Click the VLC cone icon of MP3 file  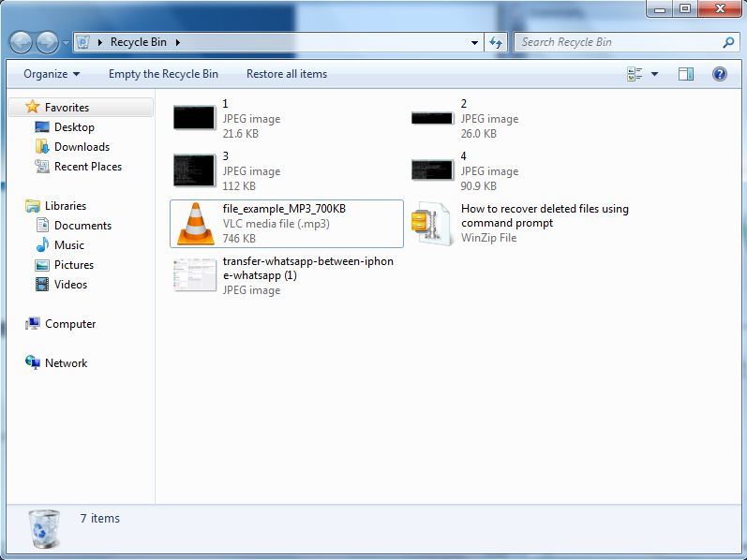coord(195,223)
